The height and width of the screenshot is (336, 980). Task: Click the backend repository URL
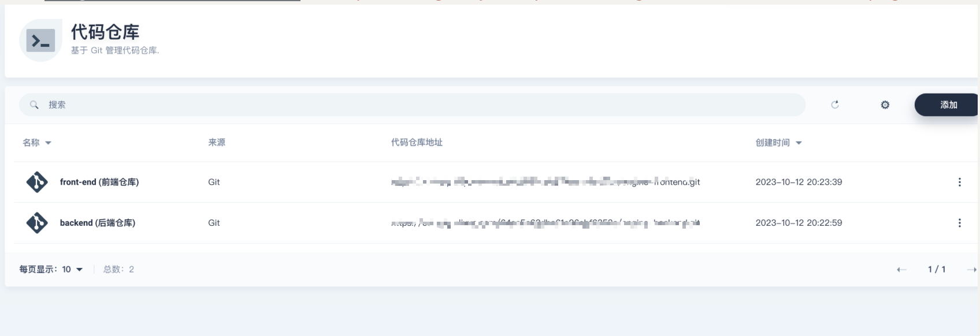coord(545,223)
